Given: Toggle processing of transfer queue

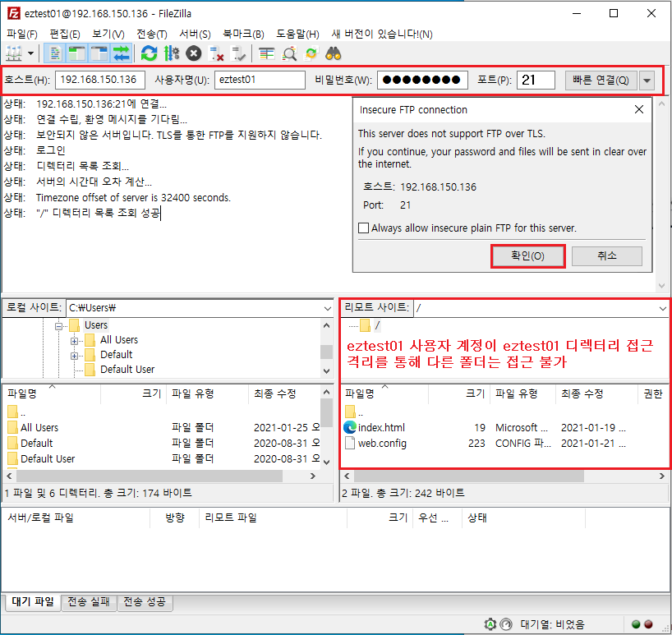Looking at the screenshot, I should point(172,53).
